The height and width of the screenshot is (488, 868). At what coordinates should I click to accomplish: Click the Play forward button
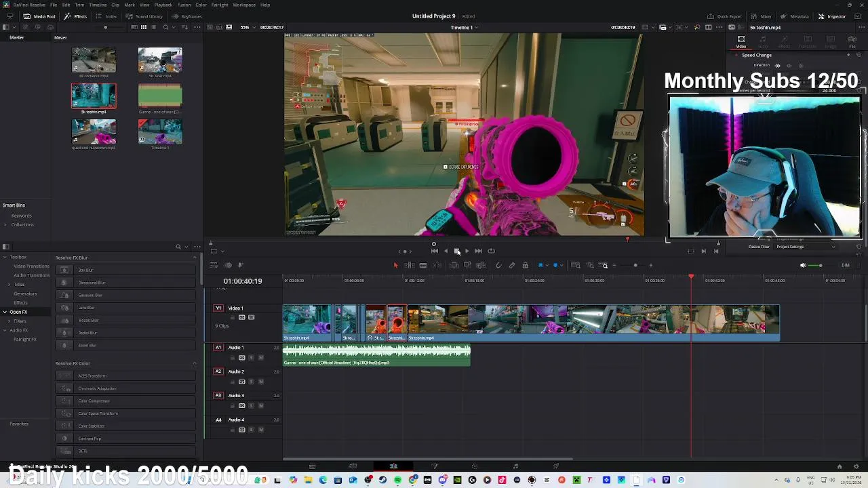pyautogui.click(x=467, y=251)
